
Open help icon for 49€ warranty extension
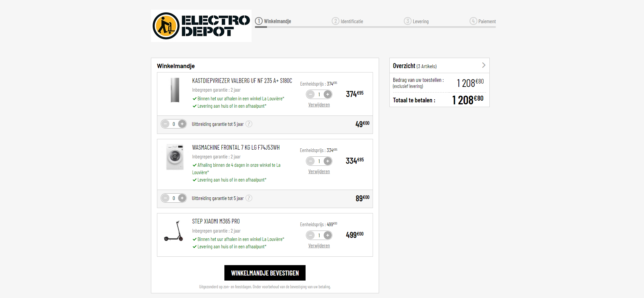[x=249, y=124]
